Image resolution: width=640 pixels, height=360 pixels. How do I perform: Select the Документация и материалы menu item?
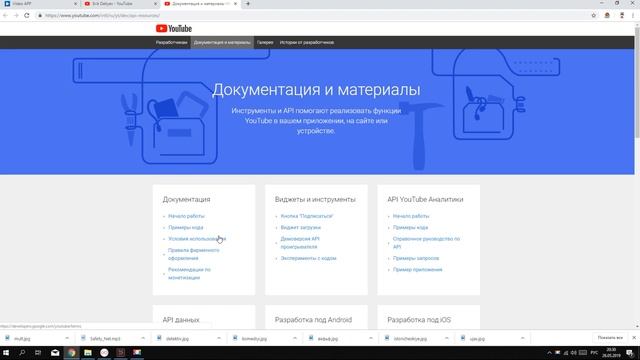pyautogui.click(x=222, y=42)
